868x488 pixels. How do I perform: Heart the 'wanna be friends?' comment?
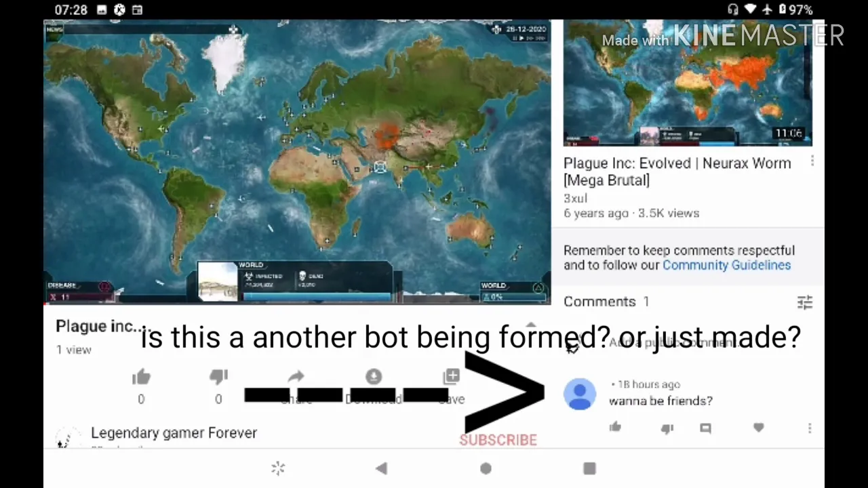pyautogui.click(x=758, y=427)
